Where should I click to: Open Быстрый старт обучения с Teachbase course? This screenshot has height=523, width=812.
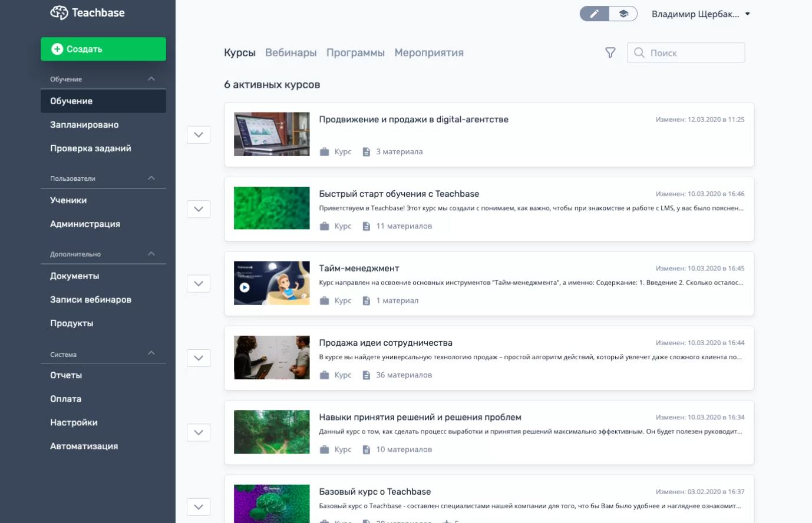[x=399, y=194]
